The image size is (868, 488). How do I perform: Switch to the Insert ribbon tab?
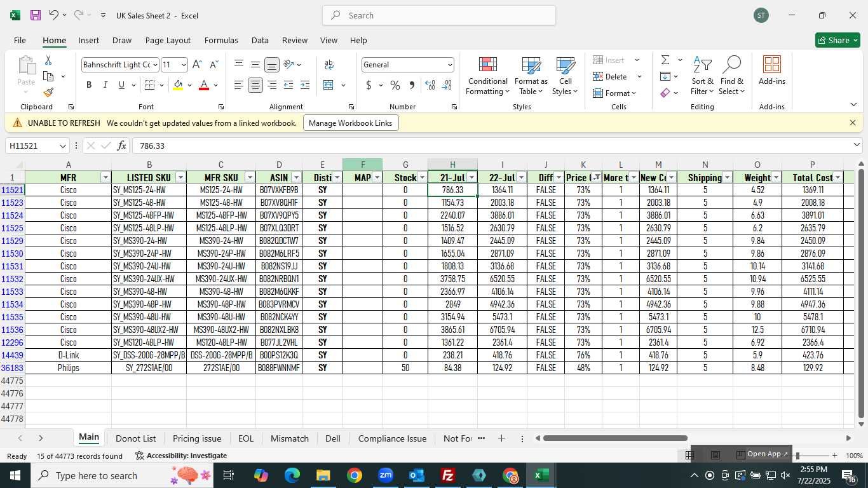[x=89, y=40]
